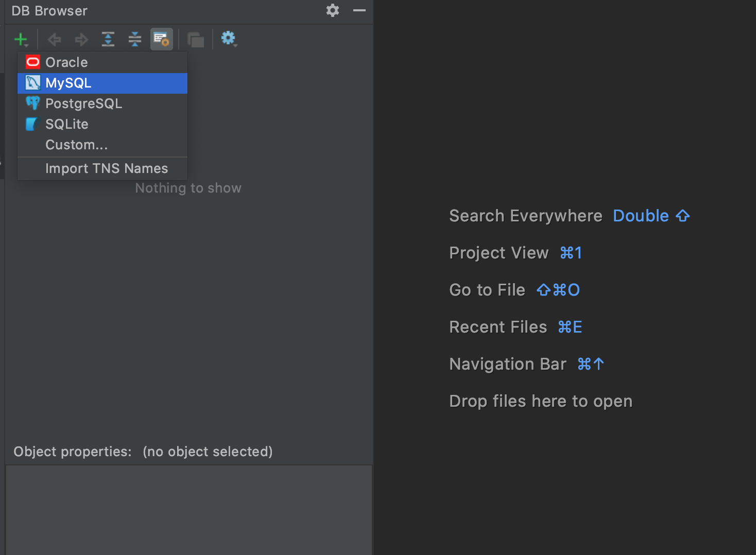Screen dimensions: 756x555
Task: Click the Object properties label
Action: 73,452
